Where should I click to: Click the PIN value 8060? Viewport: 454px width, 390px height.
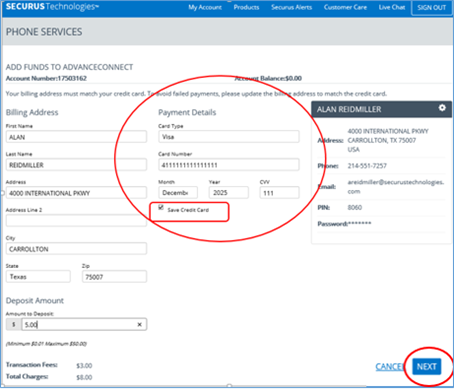pos(355,207)
